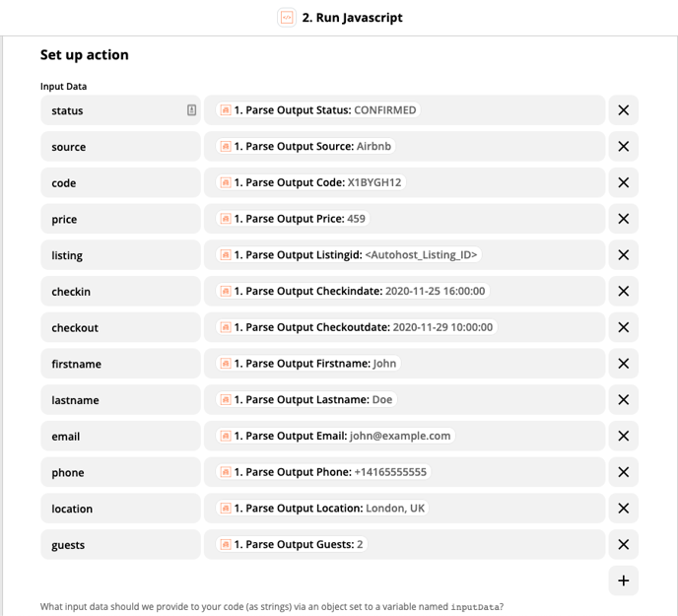Viewport: 678px width, 616px height.
Task: Remove the listing row with X
Action: [x=623, y=255]
